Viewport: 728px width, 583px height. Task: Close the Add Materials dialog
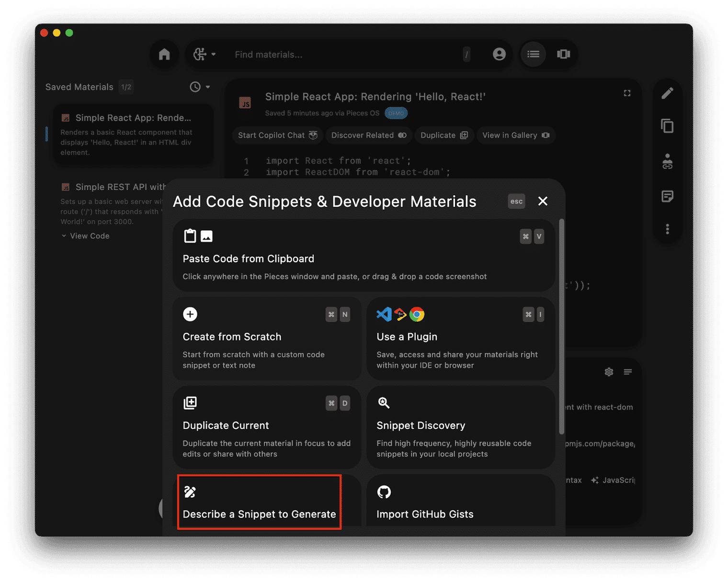(543, 202)
